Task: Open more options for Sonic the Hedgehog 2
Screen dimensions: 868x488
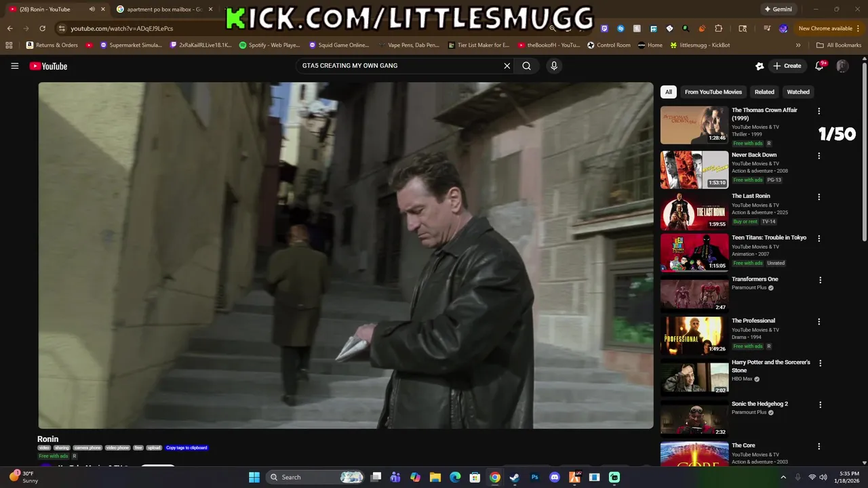Action: (820, 405)
